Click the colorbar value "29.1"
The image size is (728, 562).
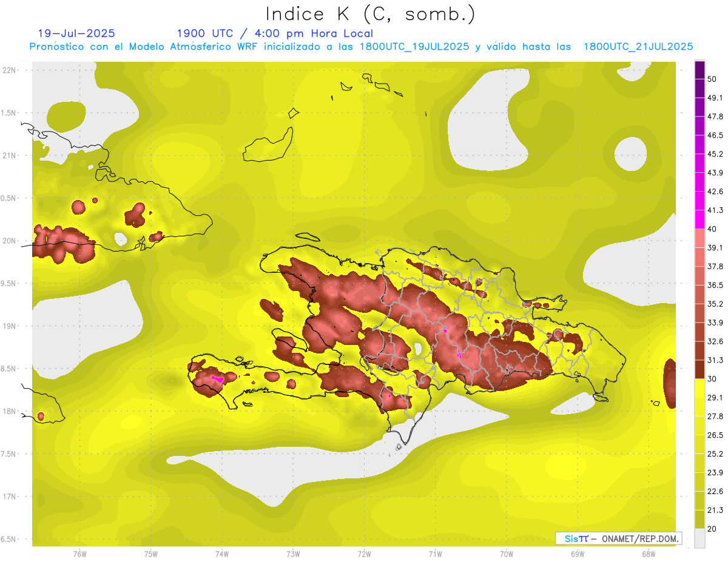715,398
